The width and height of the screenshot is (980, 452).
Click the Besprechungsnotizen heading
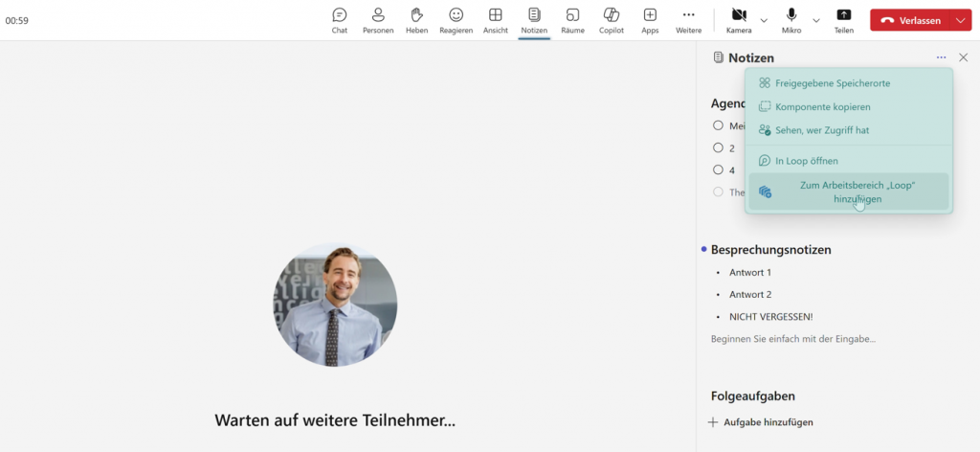pos(771,250)
